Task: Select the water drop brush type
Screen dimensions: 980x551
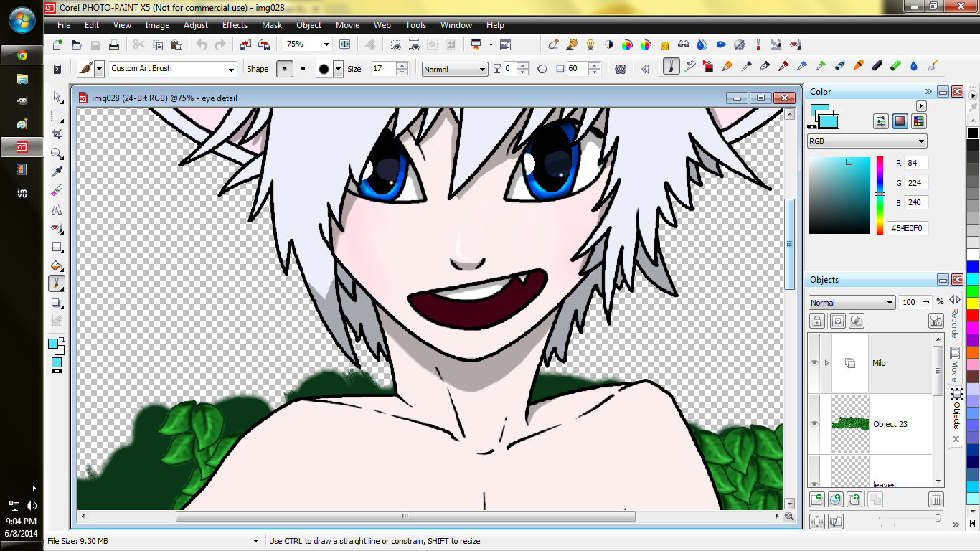Action: click(x=914, y=67)
